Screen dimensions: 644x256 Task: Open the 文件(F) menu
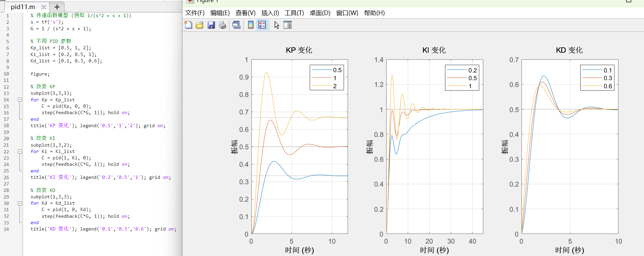[195, 13]
